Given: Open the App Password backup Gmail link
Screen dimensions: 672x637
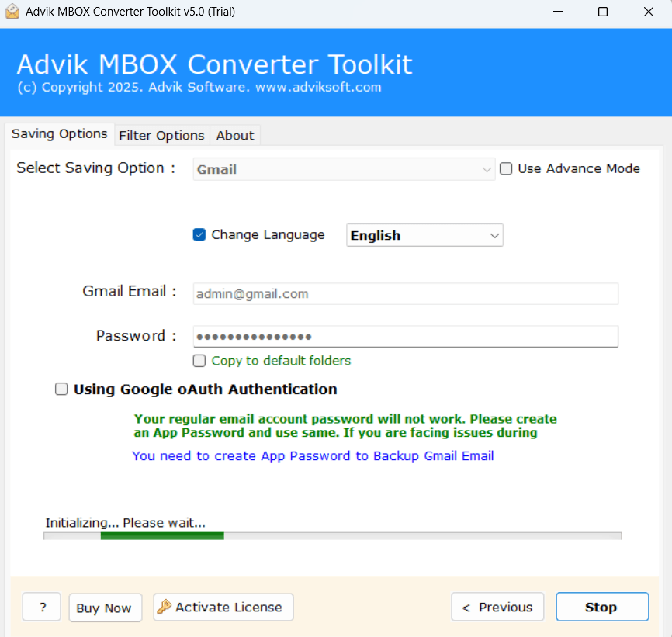Looking at the screenshot, I should pyautogui.click(x=313, y=455).
